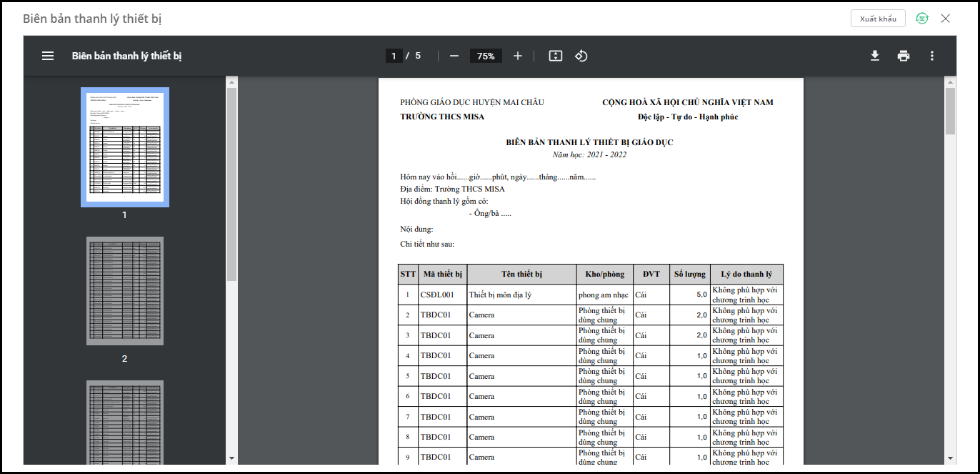Toggle the PDF sidebar menu icon
The height and width of the screenshot is (474, 980).
(48, 56)
